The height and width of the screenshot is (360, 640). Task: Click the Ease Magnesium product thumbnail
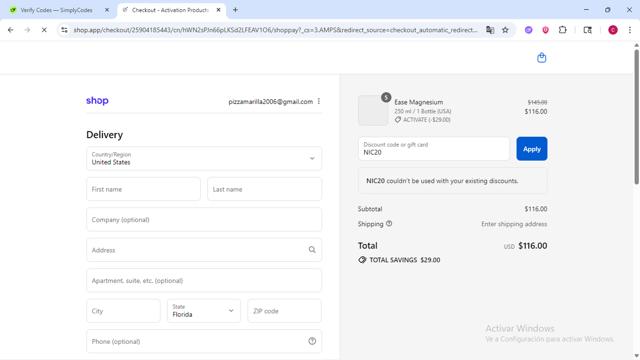coord(373,110)
